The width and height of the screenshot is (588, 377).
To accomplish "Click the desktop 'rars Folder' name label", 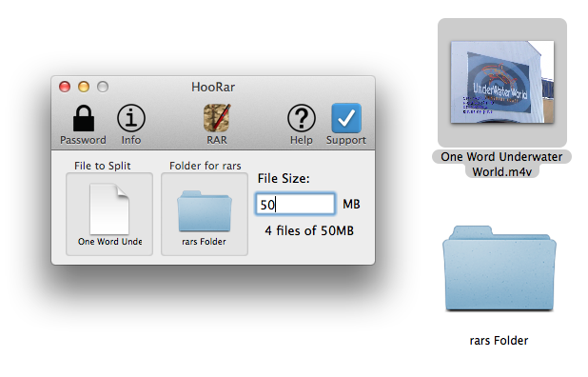I will click(x=499, y=341).
